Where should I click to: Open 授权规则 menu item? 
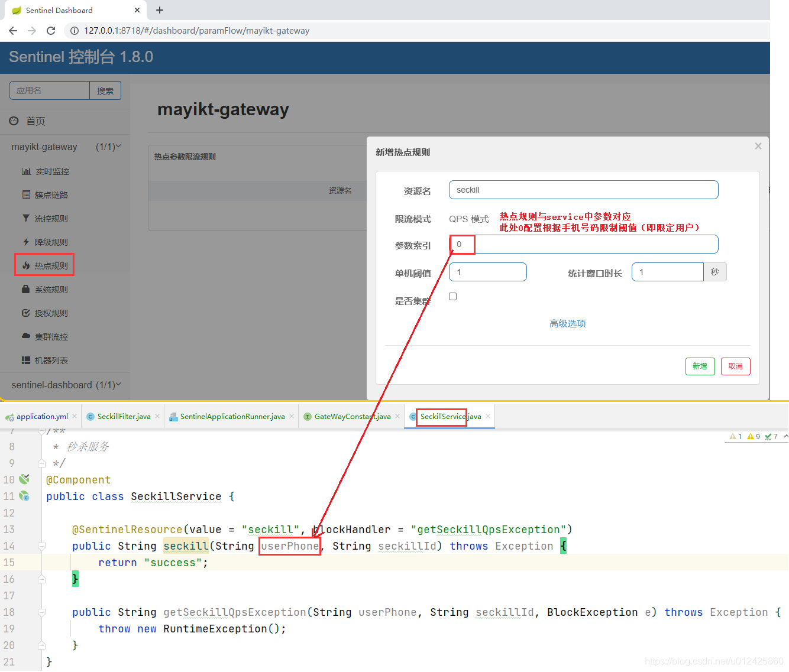51,313
